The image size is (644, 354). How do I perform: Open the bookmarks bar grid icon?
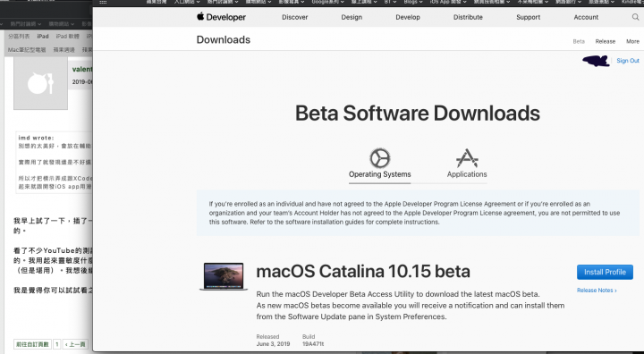coord(103,2)
